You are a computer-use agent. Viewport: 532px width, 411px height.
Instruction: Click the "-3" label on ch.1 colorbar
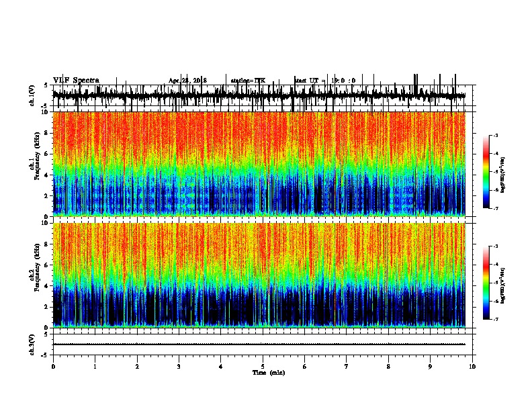click(495, 135)
